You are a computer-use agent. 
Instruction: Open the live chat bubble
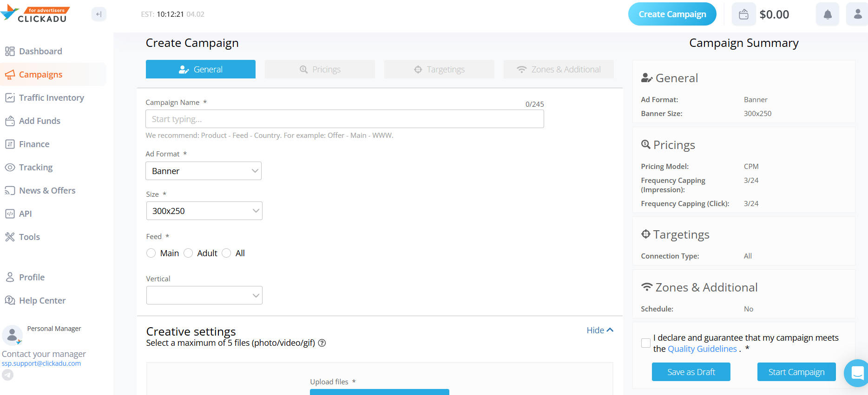click(857, 373)
